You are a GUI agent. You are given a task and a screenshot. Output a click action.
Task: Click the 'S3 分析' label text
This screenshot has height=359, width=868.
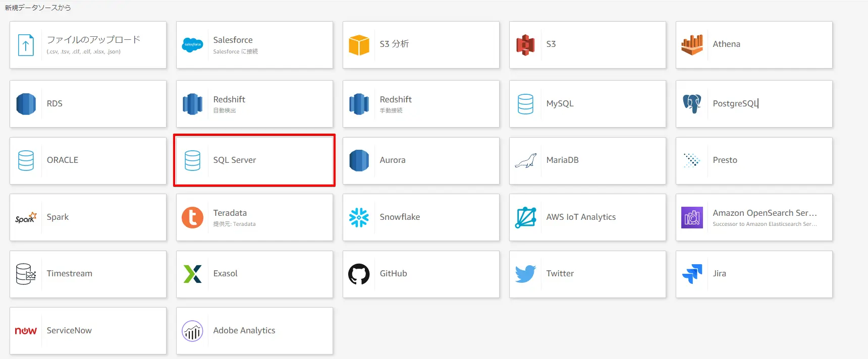(394, 44)
